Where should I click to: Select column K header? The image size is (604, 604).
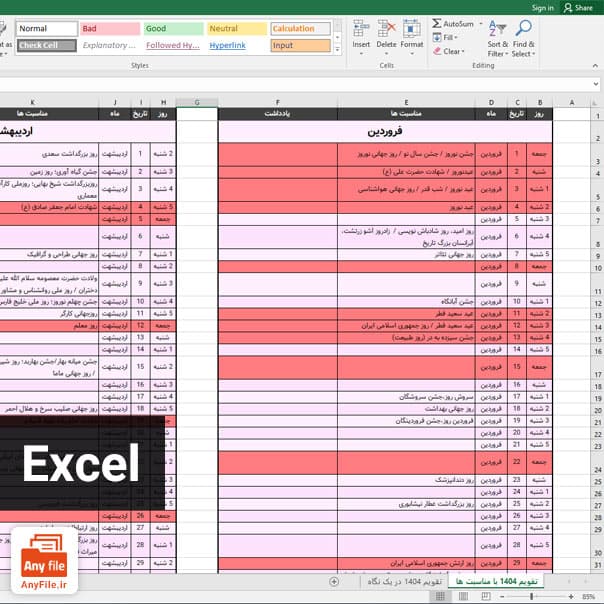tap(33, 102)
